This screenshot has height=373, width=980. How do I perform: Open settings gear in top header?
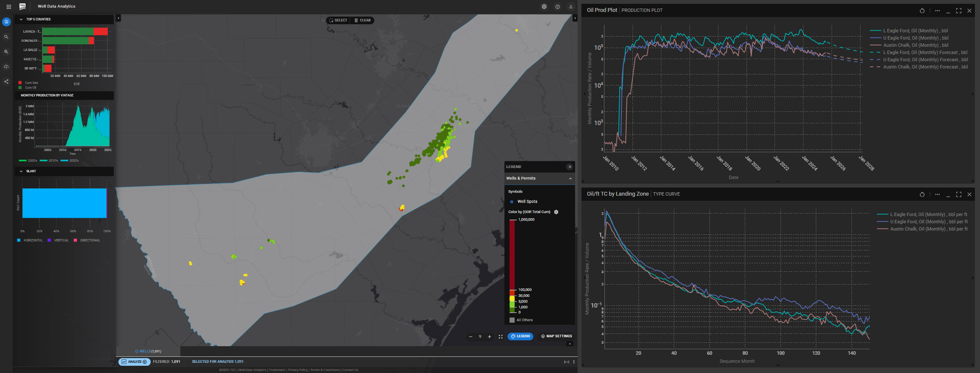(x=544, y=7)
